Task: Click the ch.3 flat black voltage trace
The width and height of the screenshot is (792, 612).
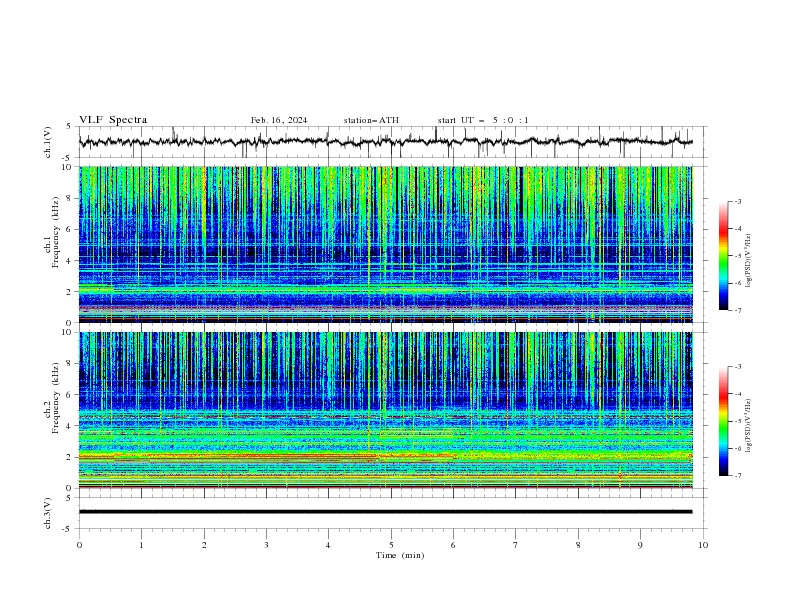Action: click(385, 512)
